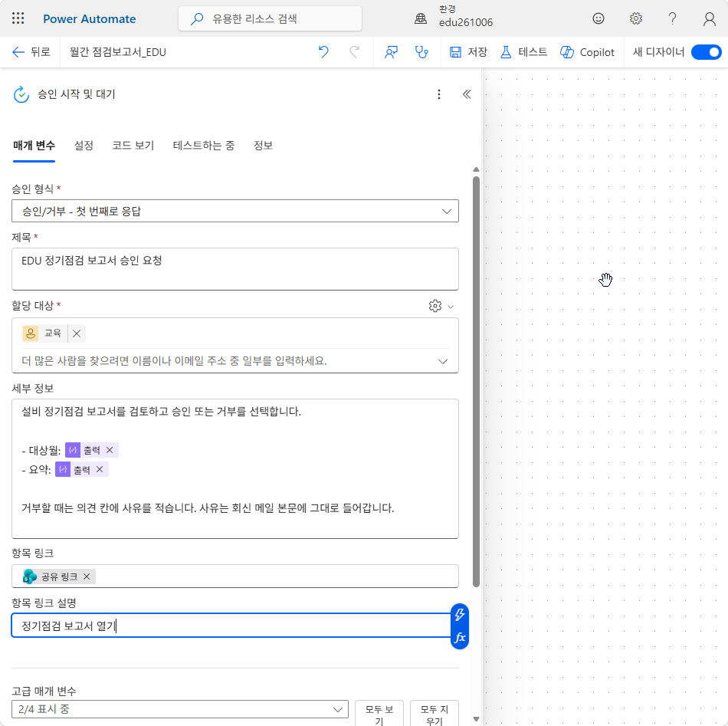Expand the assignee suggestions dropdown chevron
The image size is (728, 726).
tap(443, 361)
